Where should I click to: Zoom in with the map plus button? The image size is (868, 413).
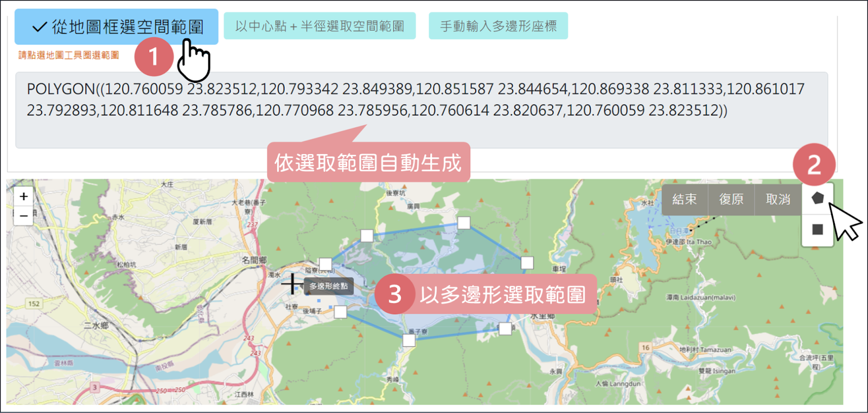(24, 197)
